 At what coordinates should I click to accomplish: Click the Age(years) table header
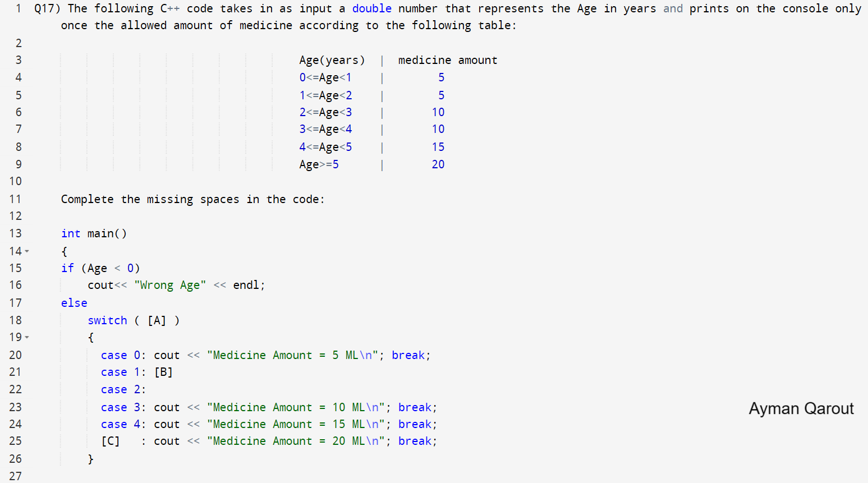pyautogui.click(x=332, y=60)
